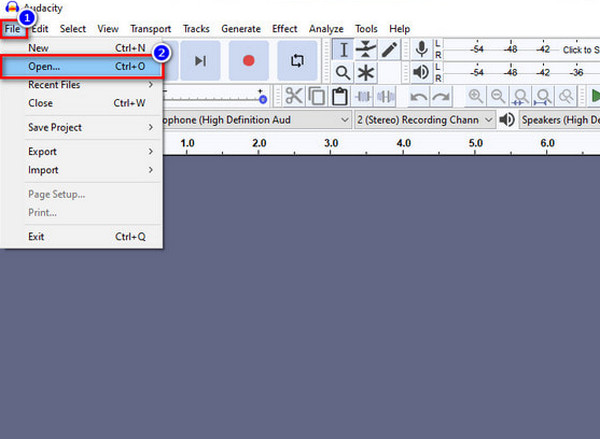Select the Multi-tool asterisk icon
Viewport: 600px width, 439px height.
366,73
